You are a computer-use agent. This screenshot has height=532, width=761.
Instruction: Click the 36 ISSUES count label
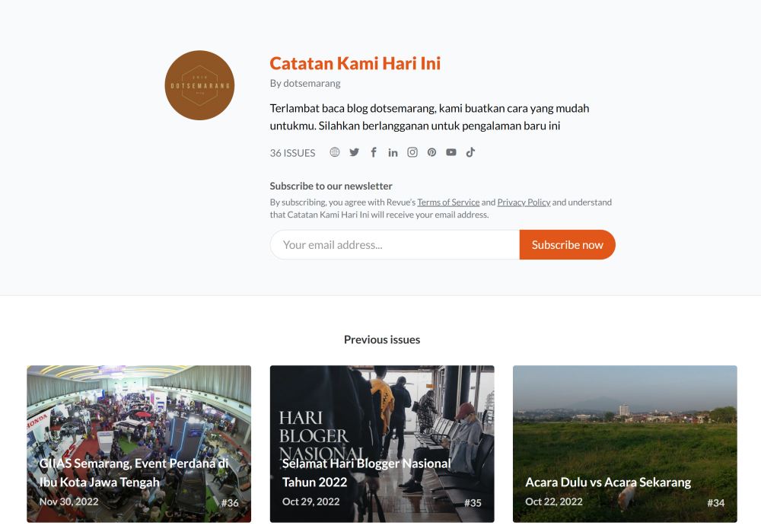[292, 153]
